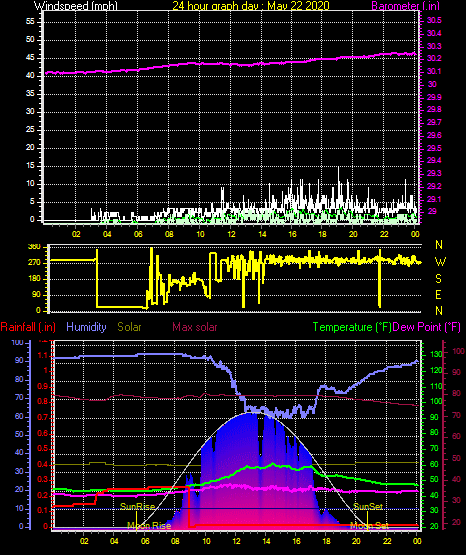Click the Barometer (.in) axis title
The height and width of the screenshot is (555, 466).
point(405,6)
